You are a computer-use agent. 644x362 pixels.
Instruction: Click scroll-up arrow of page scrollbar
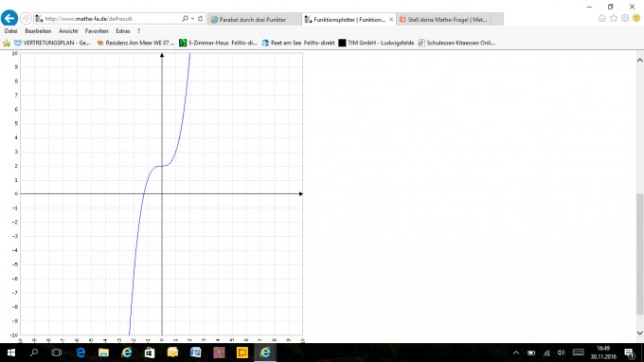[640, 60]
